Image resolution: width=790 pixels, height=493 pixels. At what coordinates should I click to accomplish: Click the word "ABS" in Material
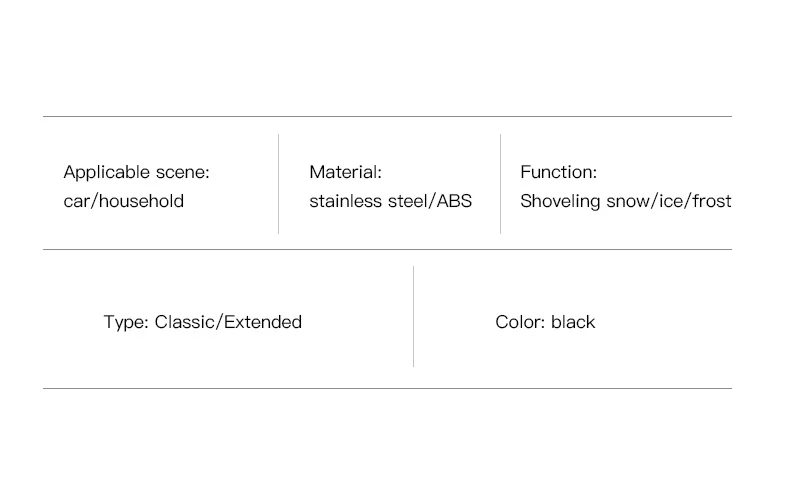[x=454, y=201]
